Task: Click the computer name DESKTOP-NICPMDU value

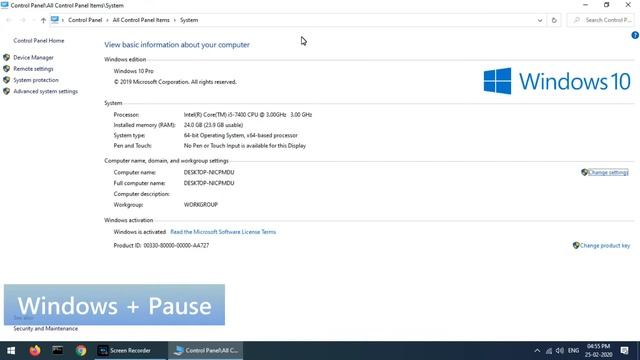Action: point(209,173)
